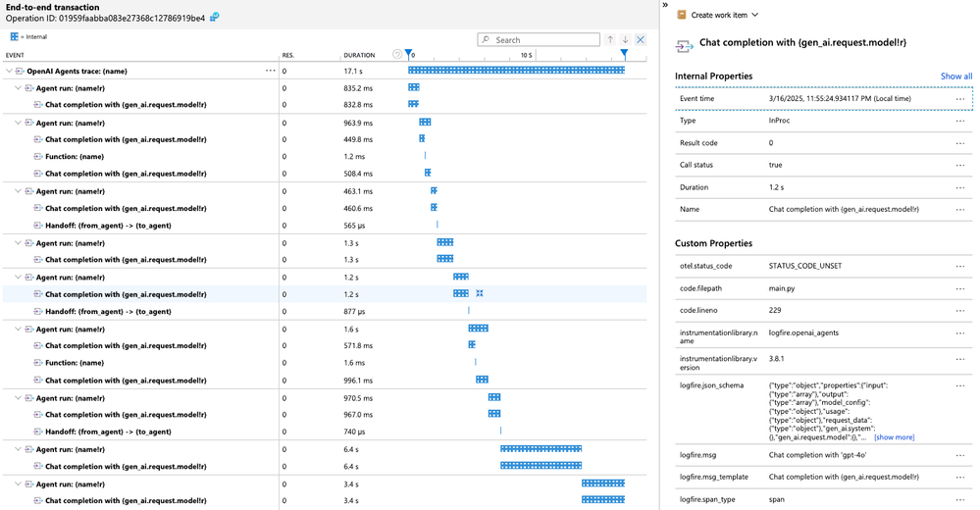Collapse the OpenAI Agents trace root node
The height and width of the screenshot is (510, 980).
click(x=9, y=72)
